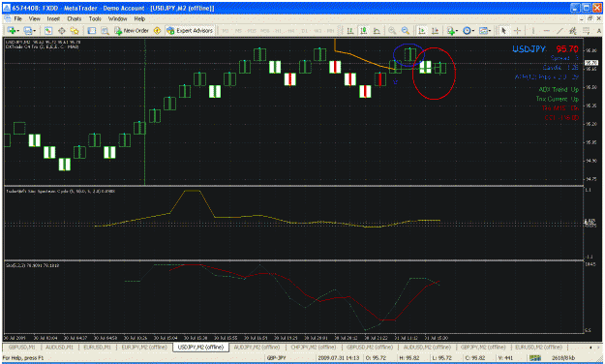Image resolution: width=605 pixels, height=364 pixels.
Task: Switch to EURJPY,M2 (offline) chart tab
Action: pos(144,347)
